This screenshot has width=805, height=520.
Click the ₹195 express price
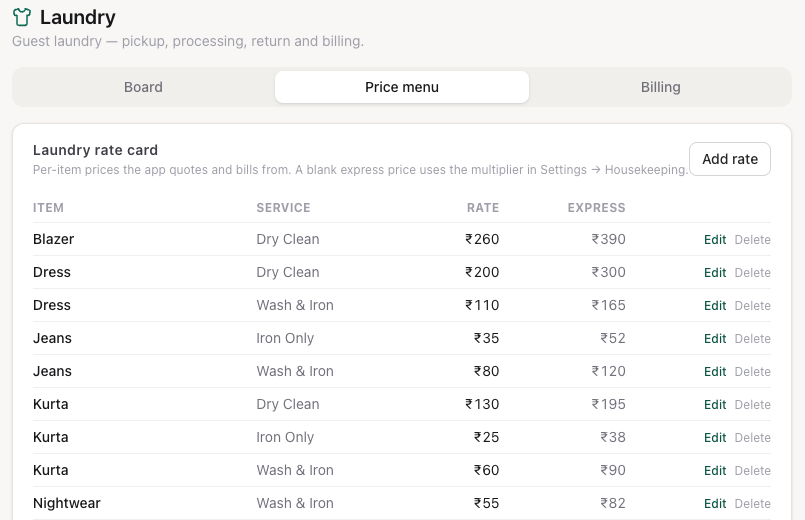point(608,404)
